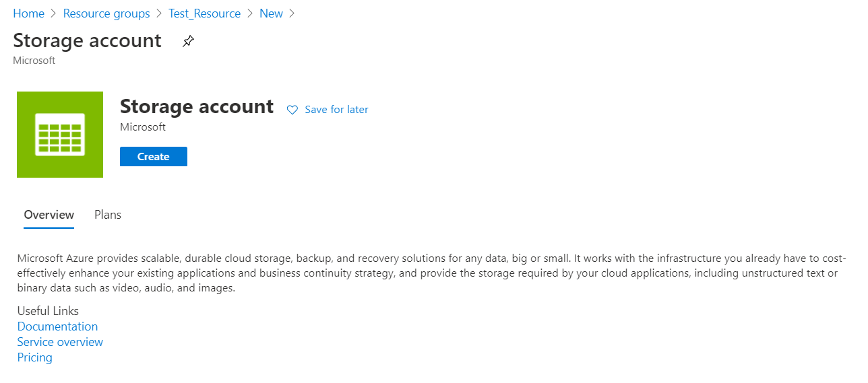Switch to the Plans tab
The height and width of the screenshot is (383, 868).
click(108, 215)
